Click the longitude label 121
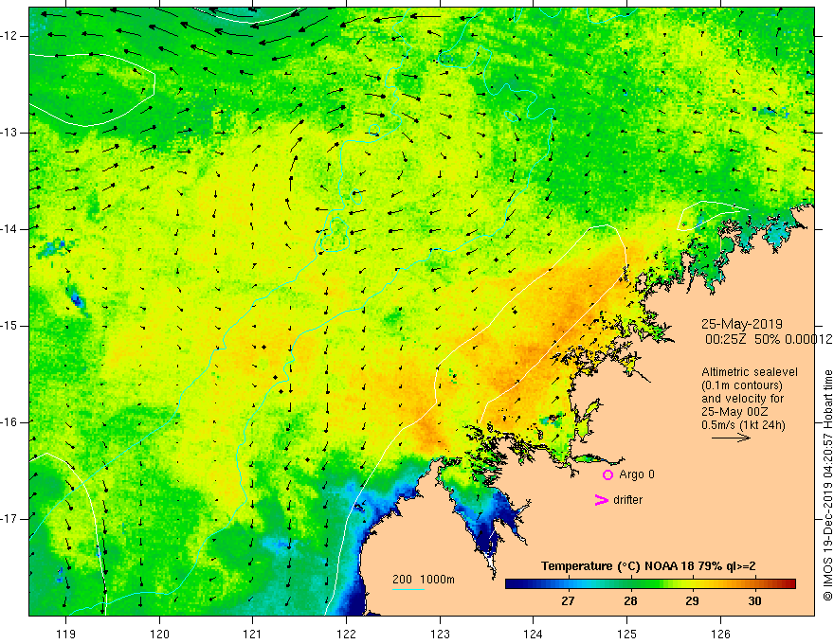The width and height of the screenshot is (834, 644). [x=253, y=634]
